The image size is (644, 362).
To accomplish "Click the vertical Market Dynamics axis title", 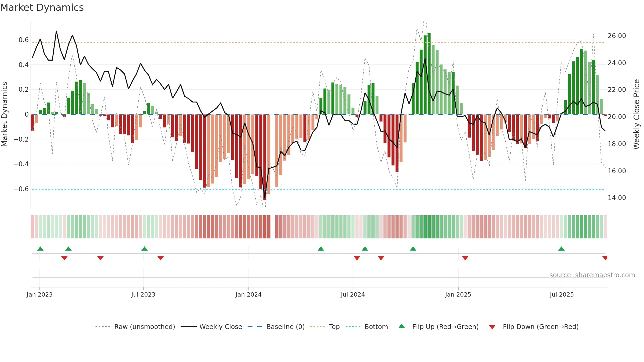I will tap(4, 114).
